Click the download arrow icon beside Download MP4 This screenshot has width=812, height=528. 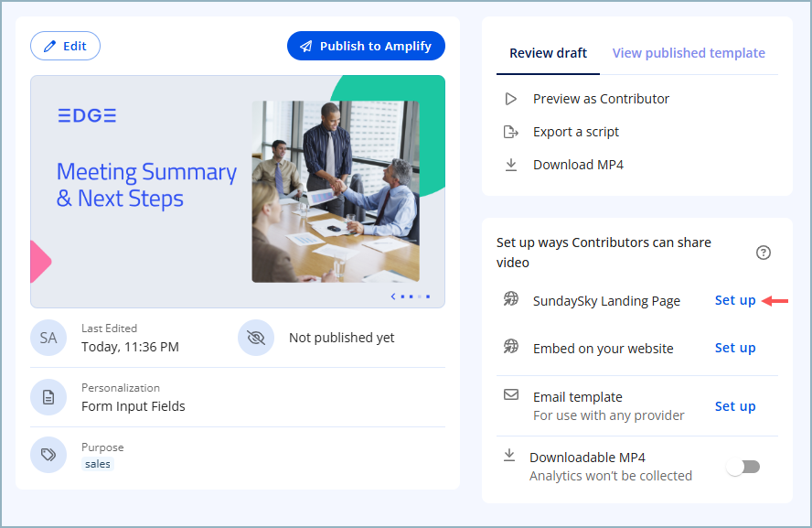[x=510, y=165]
